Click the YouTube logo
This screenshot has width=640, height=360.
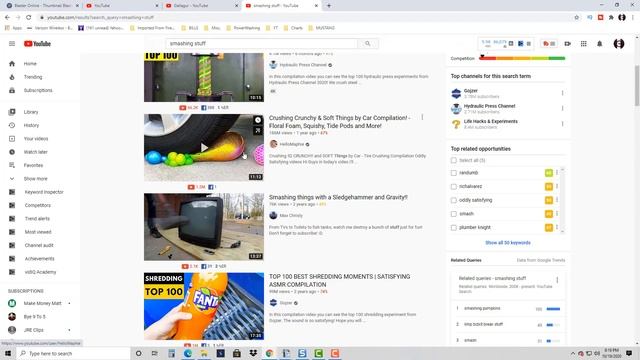coord(37,44)
